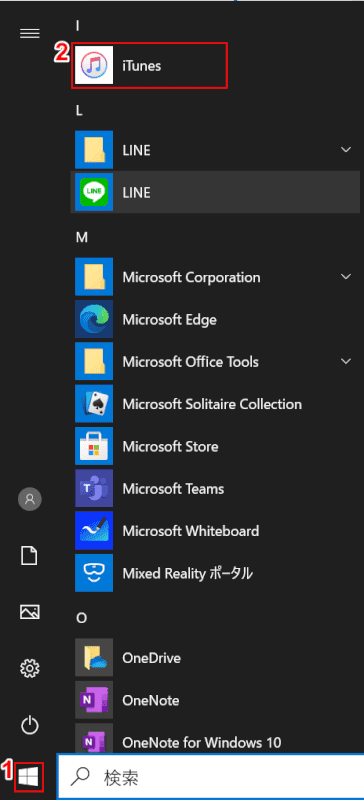
Task: Select the "OneNote for Windows 10" label
Action: tap(202, 742)
